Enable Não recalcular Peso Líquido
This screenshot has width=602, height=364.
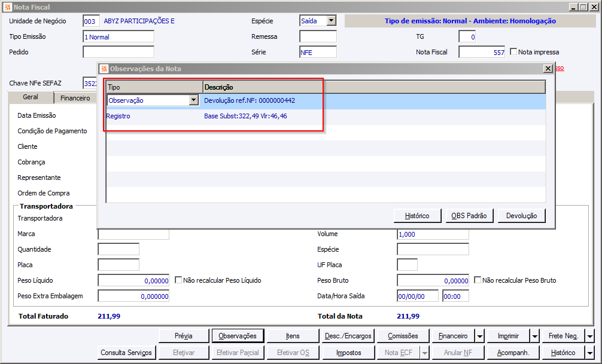point(178,280)
